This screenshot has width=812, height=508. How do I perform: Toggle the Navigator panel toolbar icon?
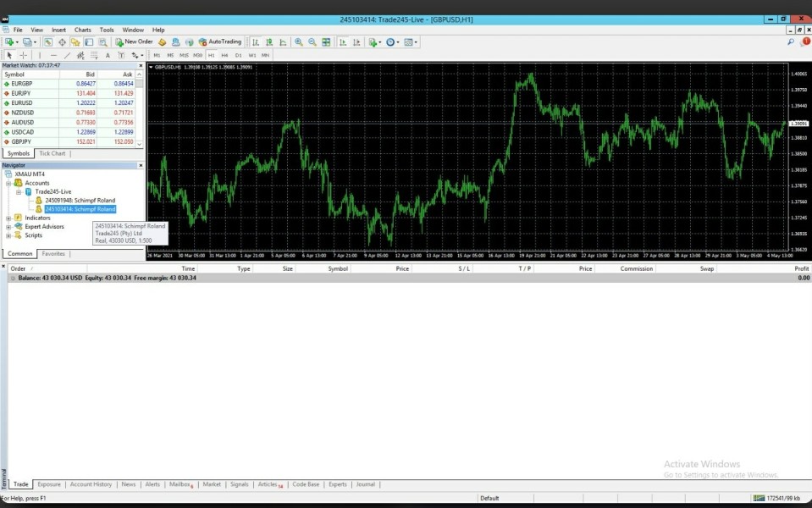[x=75, y=42]
